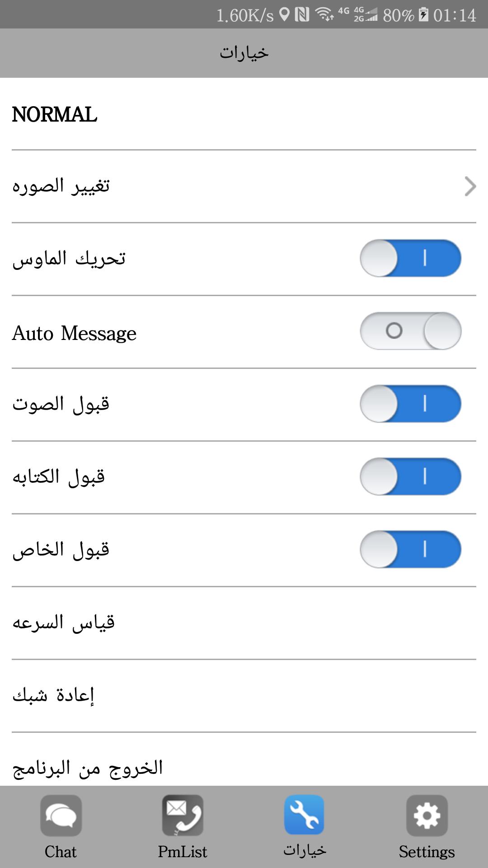Select the NORMAL status row
The width and height of the screenshot is (488, 868).
[244, 114]
